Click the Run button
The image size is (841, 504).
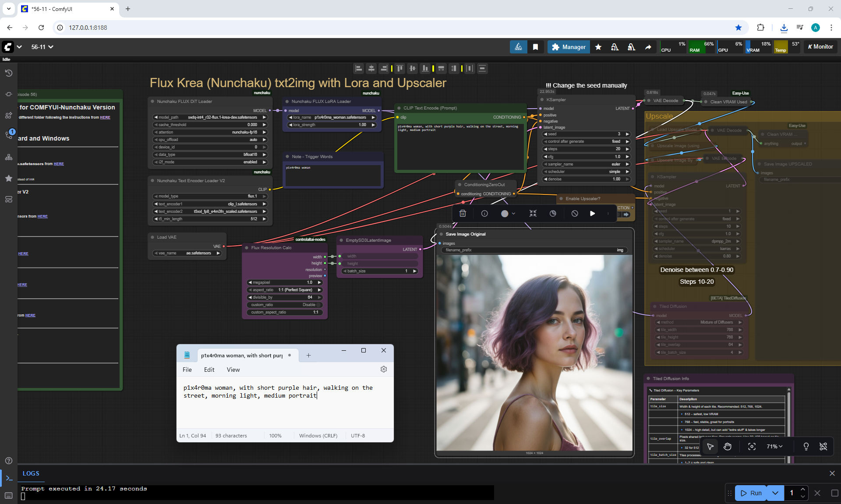pyautogui.click(x=751, y=493)
